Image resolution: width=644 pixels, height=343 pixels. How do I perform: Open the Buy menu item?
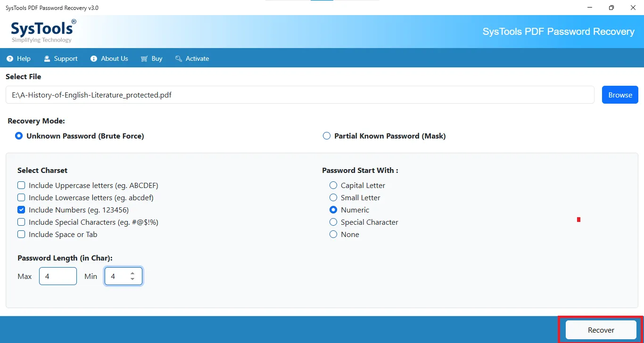click(x=151, y=59)
